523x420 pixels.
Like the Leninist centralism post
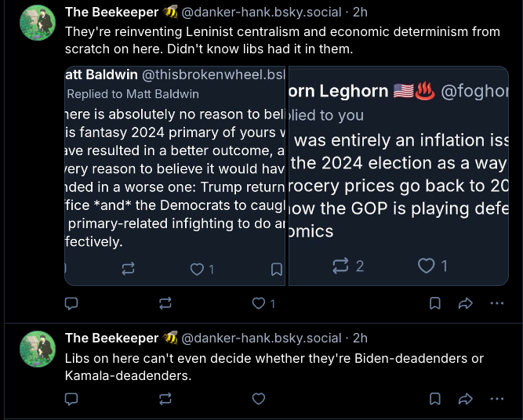pyautogui.click(x=258, y=303)
